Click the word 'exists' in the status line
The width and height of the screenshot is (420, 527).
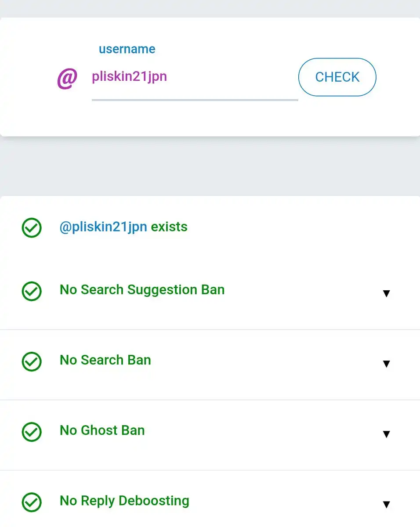pyautogui.click(x=169, y=227)
